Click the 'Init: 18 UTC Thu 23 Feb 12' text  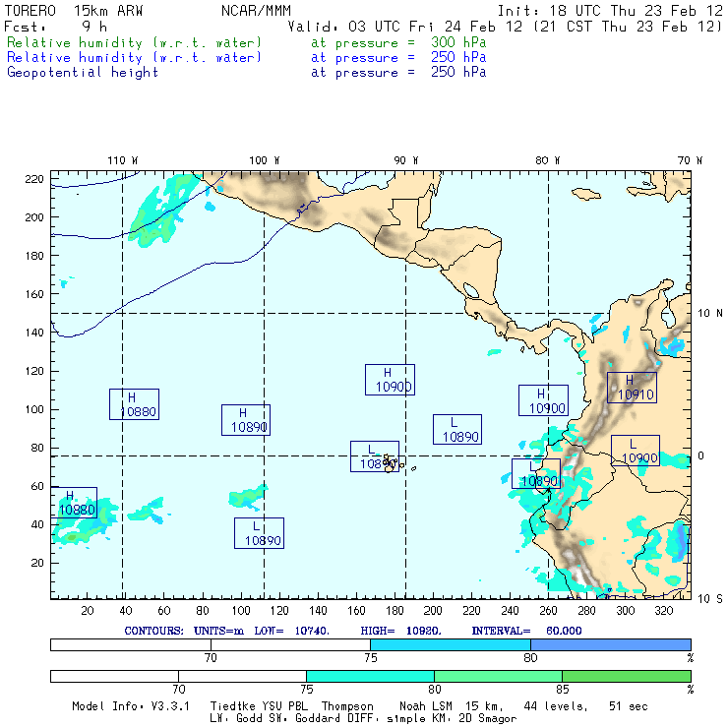[610, 11]
